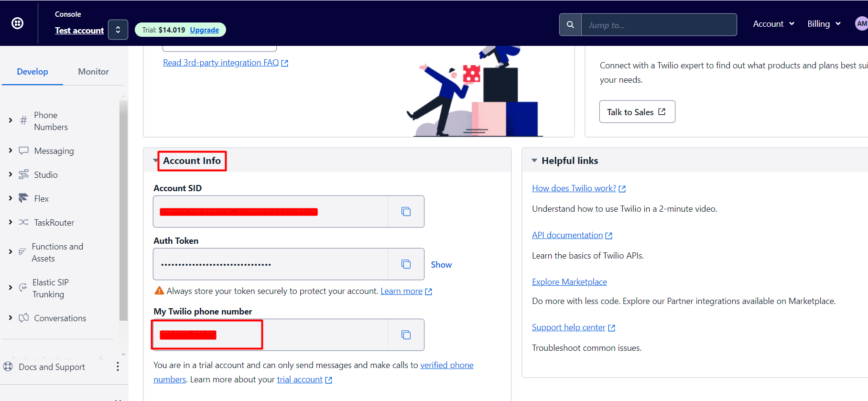Switch to the Monitor tab
Viewport: 868px width, 401px height.
pyautogui.click(x=93, y=71)
